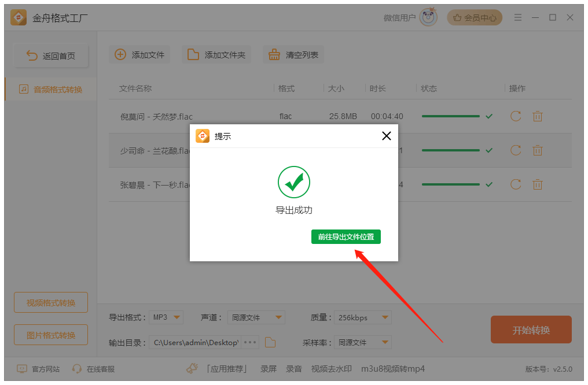Click the green success checkmark icon
This screenshot has width=588, height=385.
pos(293,182)
